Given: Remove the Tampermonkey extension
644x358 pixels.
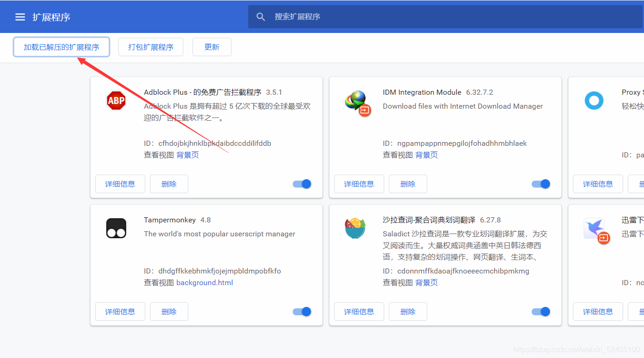Looking at the screenshot, I should 169,312.
